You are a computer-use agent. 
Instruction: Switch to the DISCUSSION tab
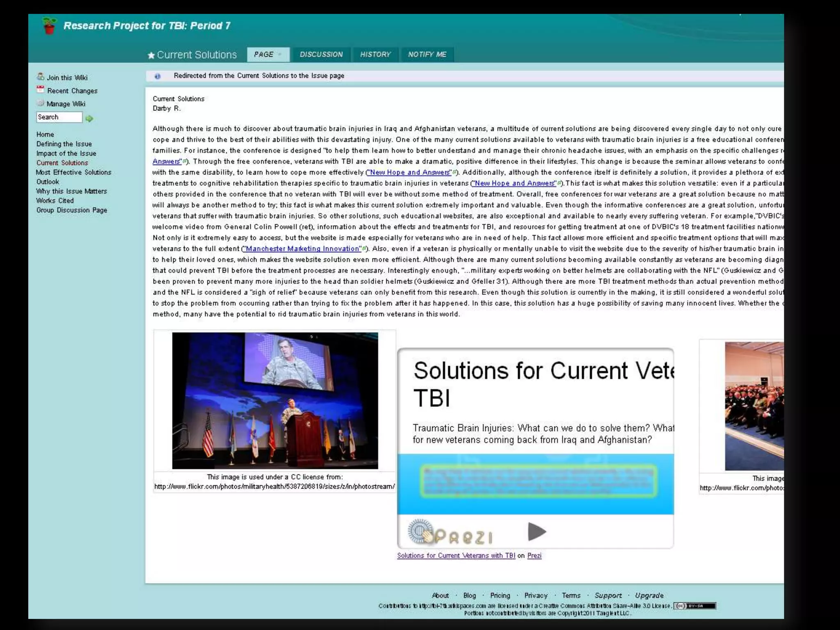[x=321, y=55]
